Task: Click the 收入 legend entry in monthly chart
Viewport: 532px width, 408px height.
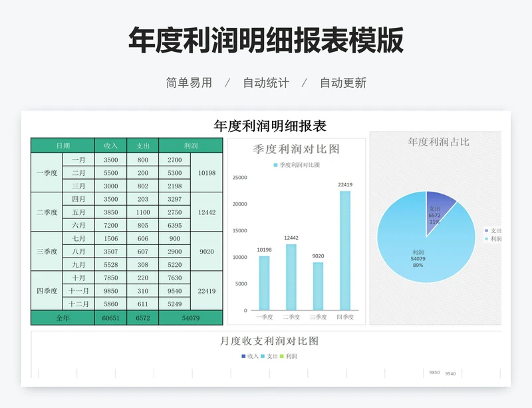Action: coord(250,356)
